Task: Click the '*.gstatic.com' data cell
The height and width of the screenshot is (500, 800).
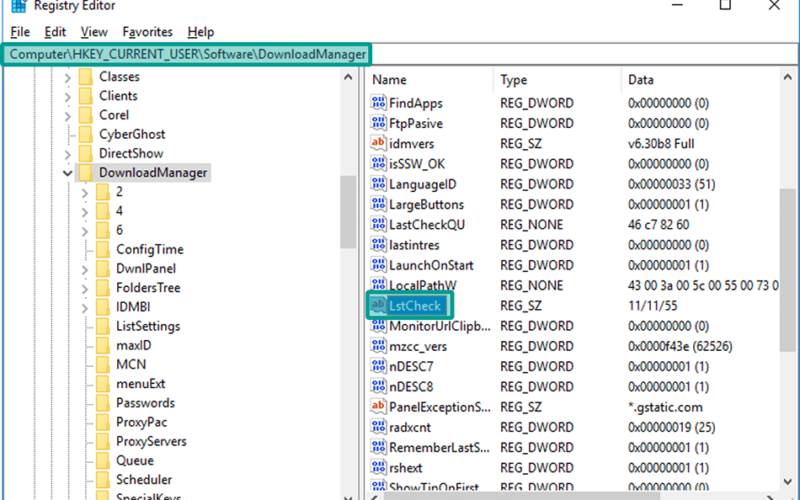Action: pos(665,407)
